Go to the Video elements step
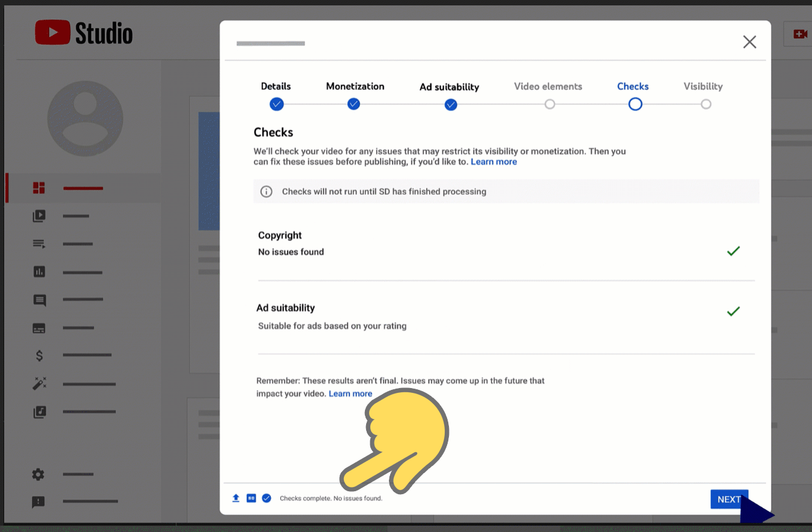 549,104
